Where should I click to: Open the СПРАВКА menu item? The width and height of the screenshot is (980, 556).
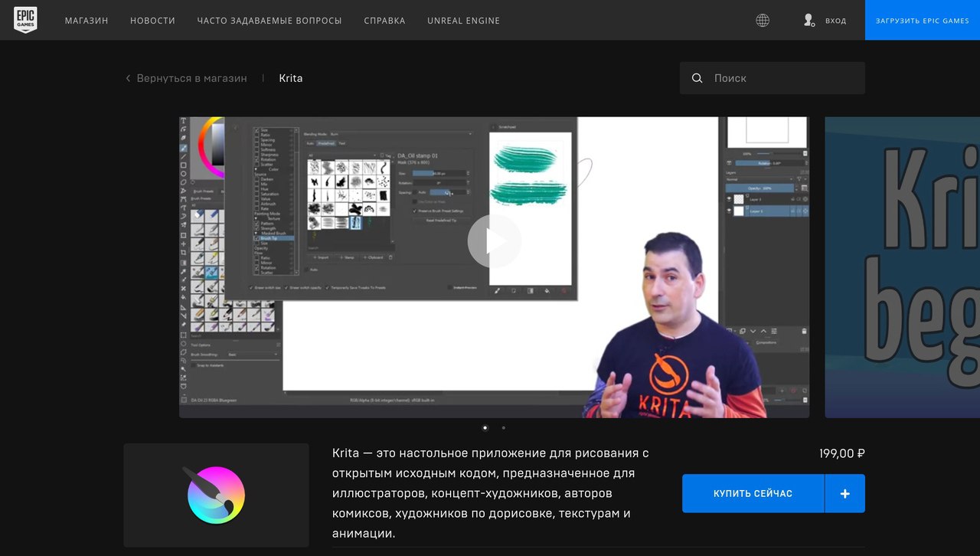[x=384, y=21]
